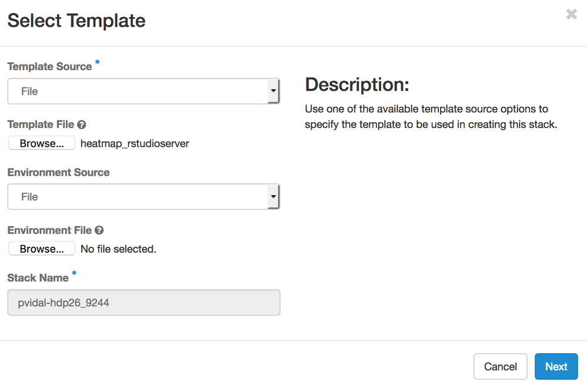
Task: Click the template source description paragraph
Action: pyautogui.click(x=430, y=117)
